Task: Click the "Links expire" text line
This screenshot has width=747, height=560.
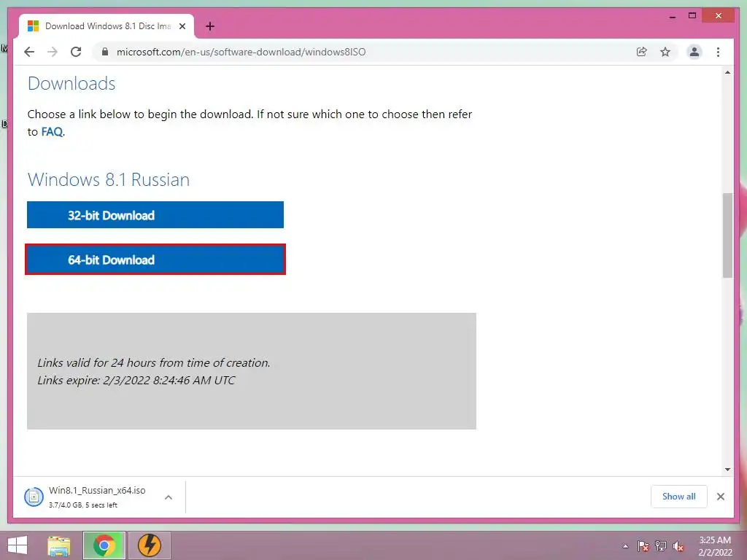Action: pos(136,381)
